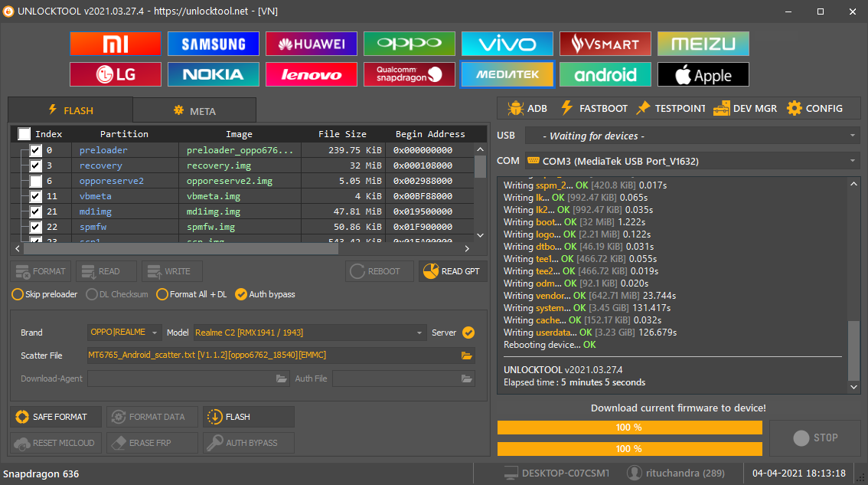Screen dimensions: 868x485
Task: Open the Android tile
Action: 605,74
